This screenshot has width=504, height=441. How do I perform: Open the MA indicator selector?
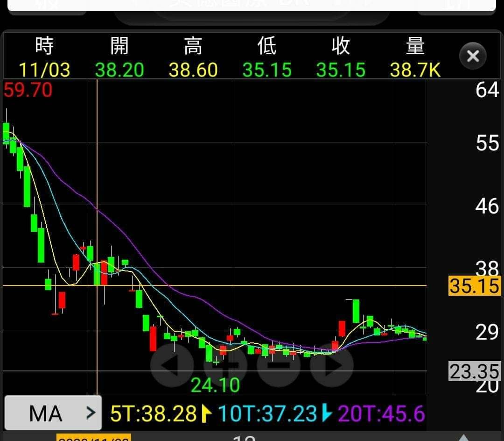point(53,413)
